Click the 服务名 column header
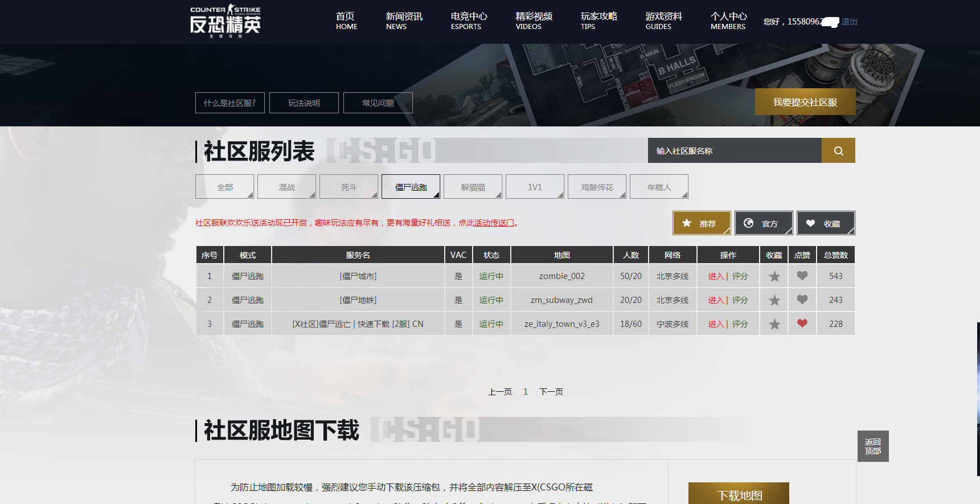 point(358,255)
